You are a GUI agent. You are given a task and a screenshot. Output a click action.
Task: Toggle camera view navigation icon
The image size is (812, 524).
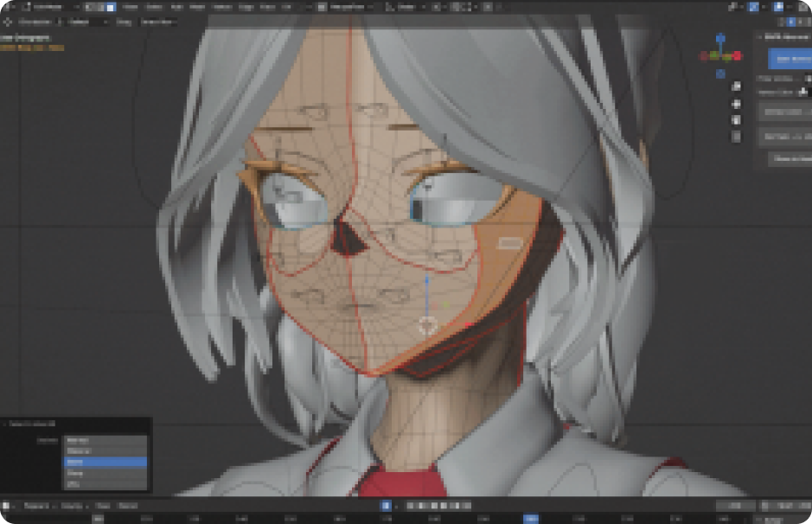tap(736, 120)
